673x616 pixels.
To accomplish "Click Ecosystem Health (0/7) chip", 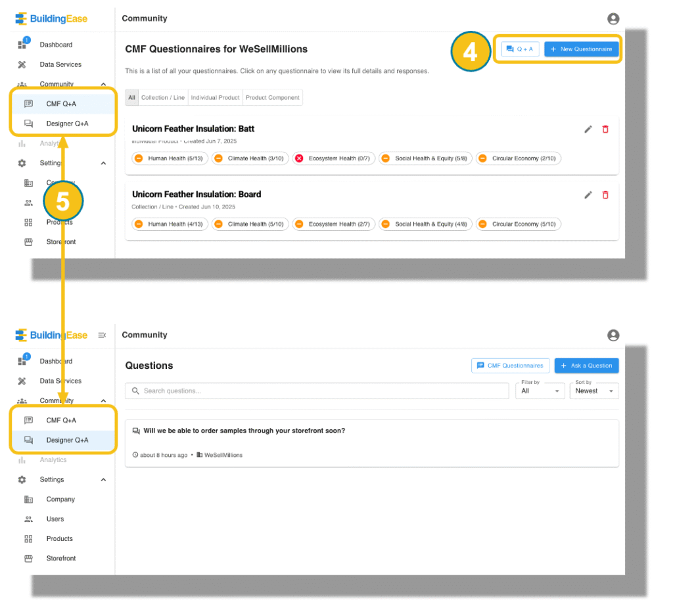I will (x=334, y=158).
